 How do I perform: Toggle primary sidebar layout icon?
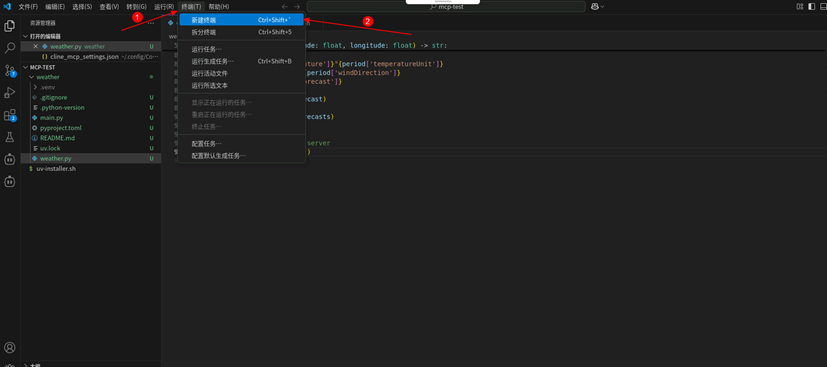coord(811,6)
